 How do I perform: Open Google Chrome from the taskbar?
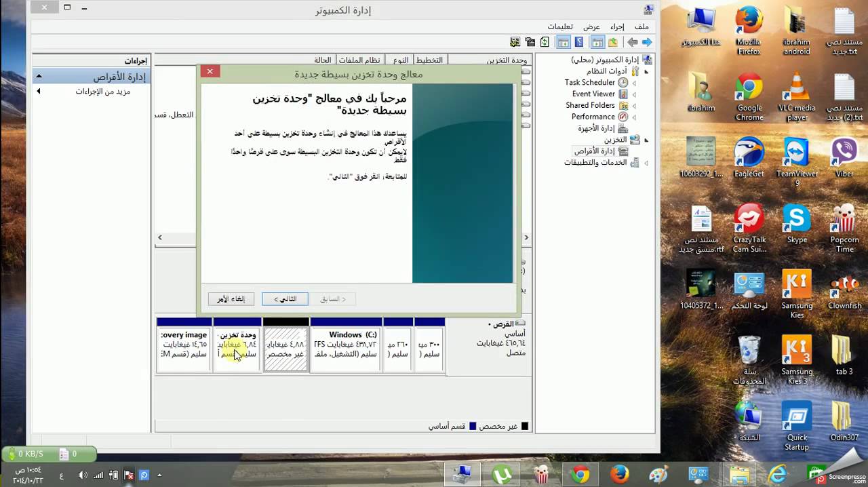click(x=580, y=474)
